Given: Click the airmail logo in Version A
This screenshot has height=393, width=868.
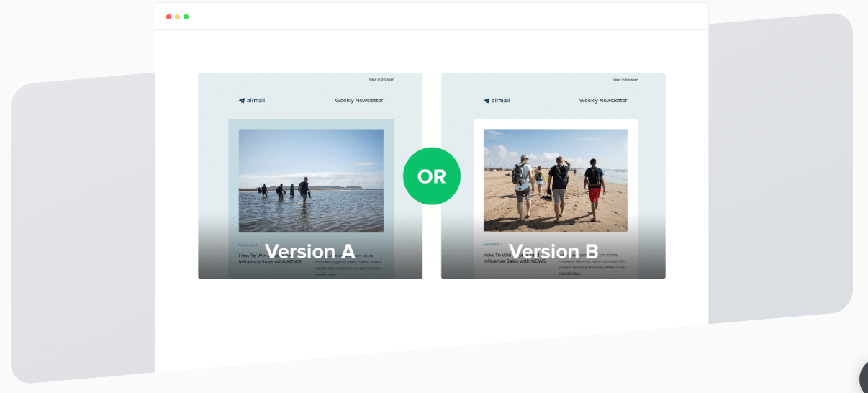Looking at the screenshot, I should tap(252, 101).
